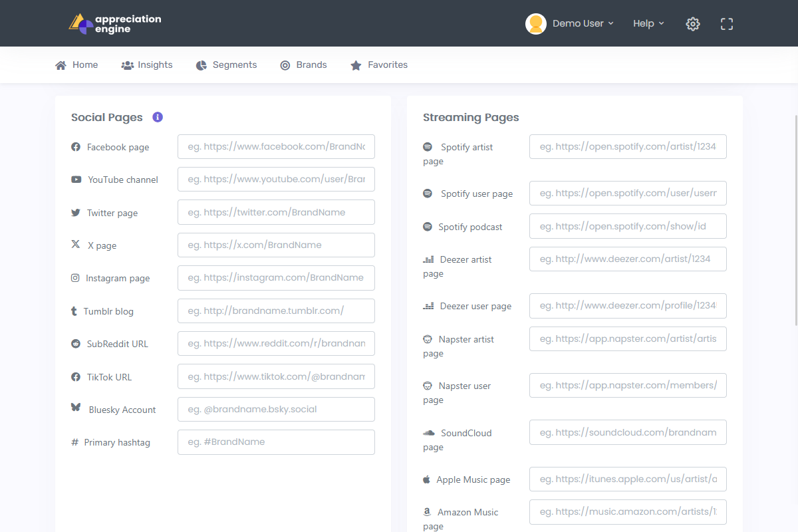The height and width of the screenshot is (532, 798).
Task: Focus the Tumblr blog URL field
Action: 276,311
